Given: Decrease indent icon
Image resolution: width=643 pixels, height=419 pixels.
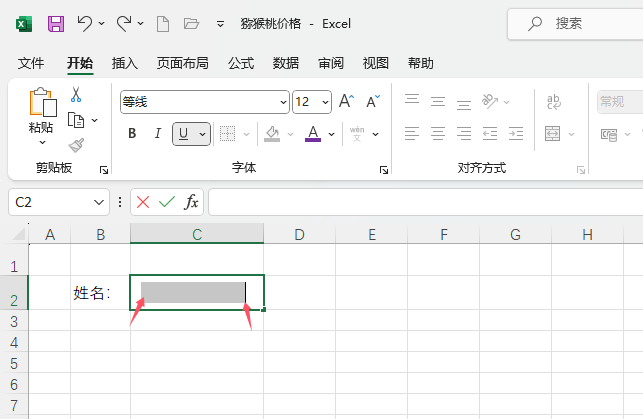Looking at the screenshot, I should point(490,134).
